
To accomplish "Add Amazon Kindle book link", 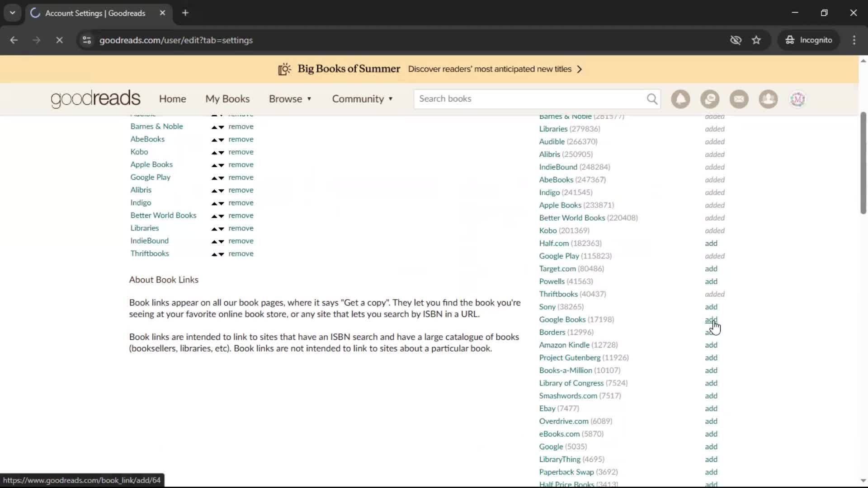I will [x=711, y=345].
